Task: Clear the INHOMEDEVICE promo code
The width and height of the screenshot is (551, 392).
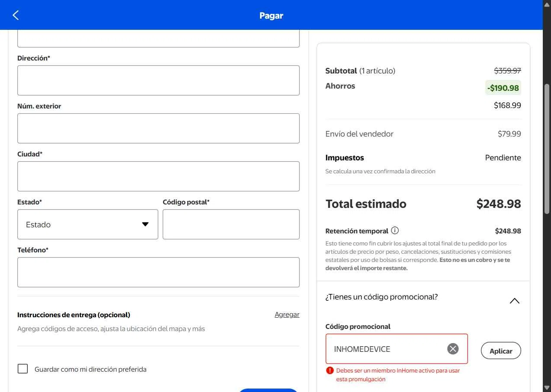Action: tap(453, 349)
